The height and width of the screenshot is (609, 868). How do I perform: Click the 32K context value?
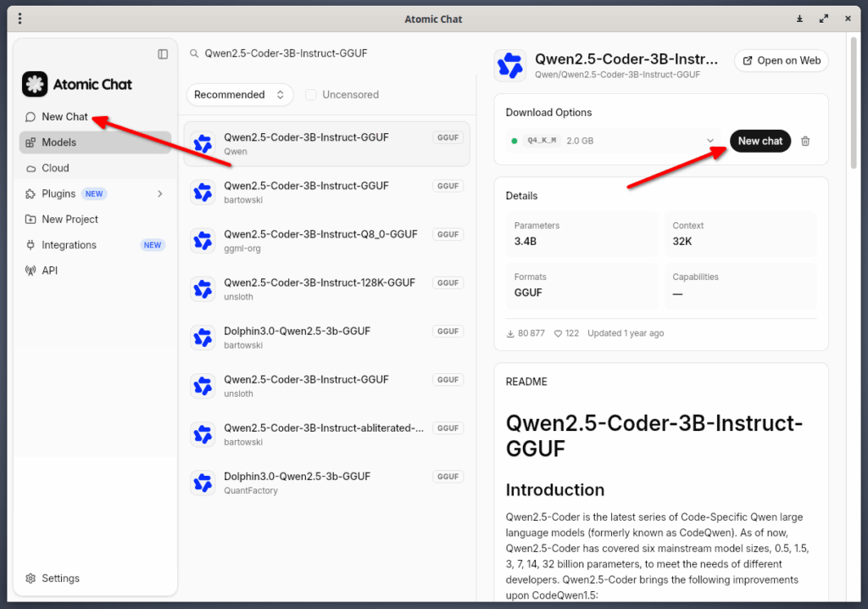point(682,242)
